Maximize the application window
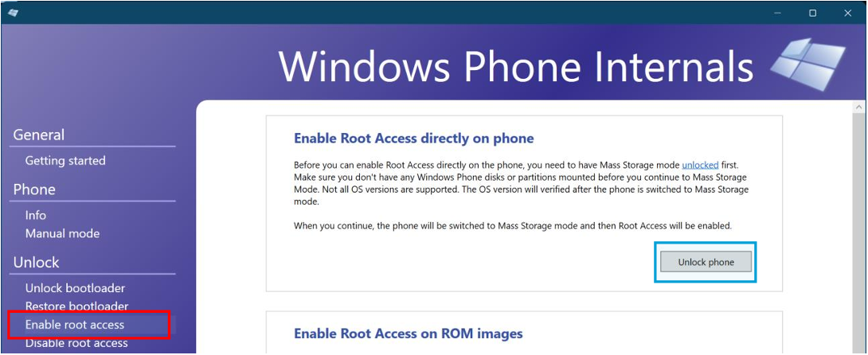 [812, 13]
